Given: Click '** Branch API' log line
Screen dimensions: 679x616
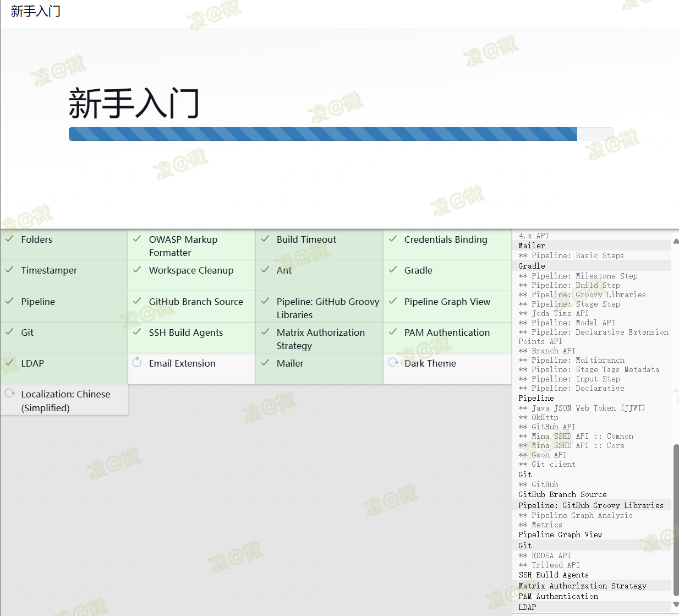Looking at the screenshot, I should (x=547, y=351).
